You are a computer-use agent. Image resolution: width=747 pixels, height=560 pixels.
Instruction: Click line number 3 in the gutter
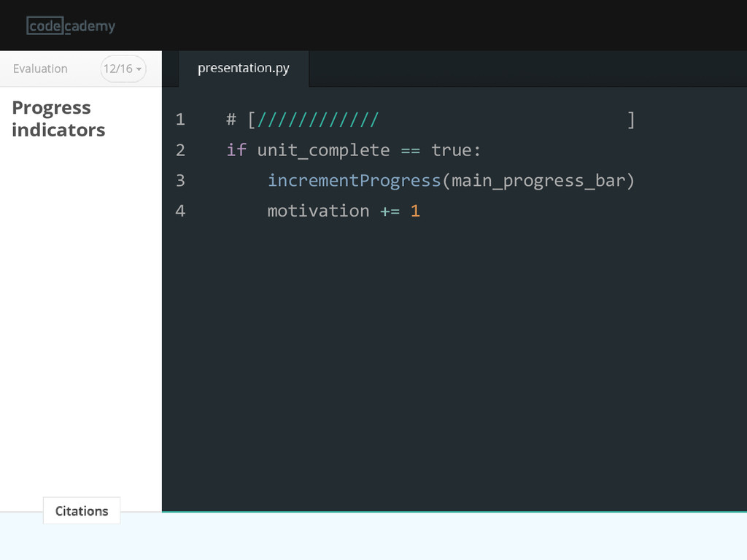pyautogui.click(x=180, y=181)
